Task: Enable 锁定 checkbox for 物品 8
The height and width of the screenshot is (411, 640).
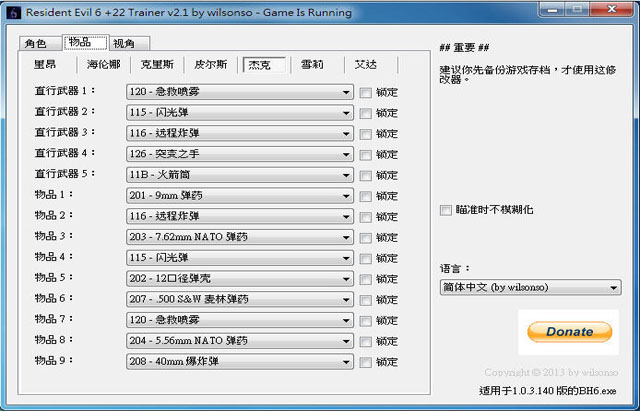Action: point(365,341)
